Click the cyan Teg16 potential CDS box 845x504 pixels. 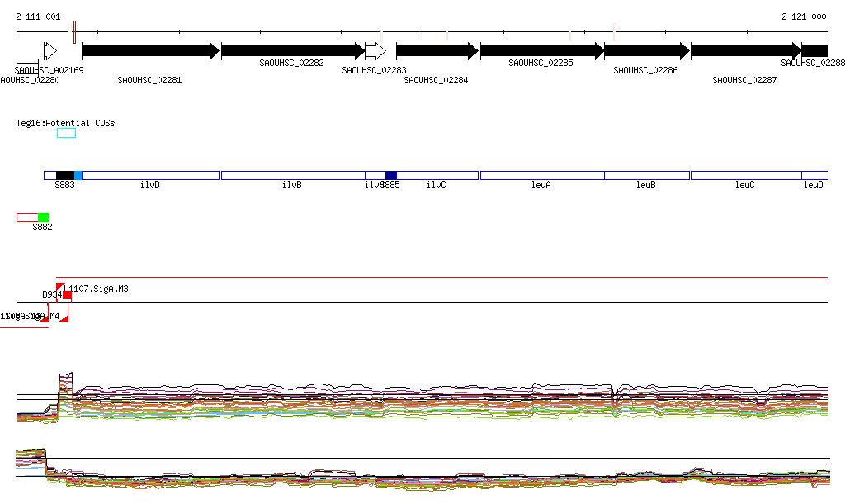pos(66,133)
